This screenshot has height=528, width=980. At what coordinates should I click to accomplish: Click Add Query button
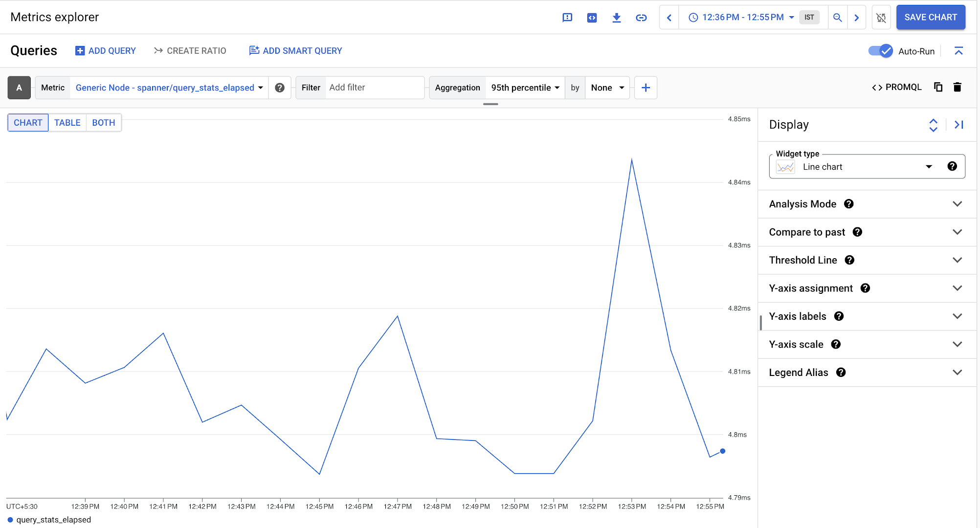coord(106,51)
